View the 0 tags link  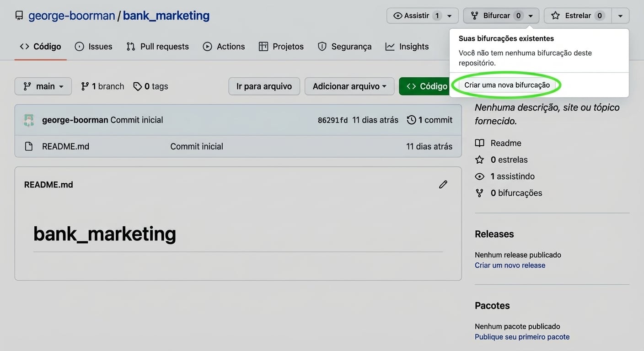point(150,86)
